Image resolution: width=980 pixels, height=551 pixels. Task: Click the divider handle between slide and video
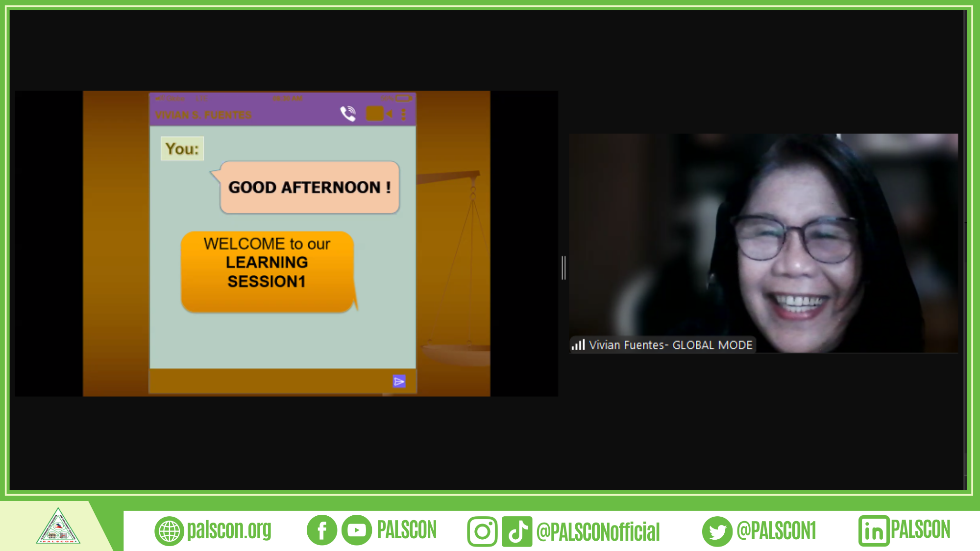click(563, 268)
